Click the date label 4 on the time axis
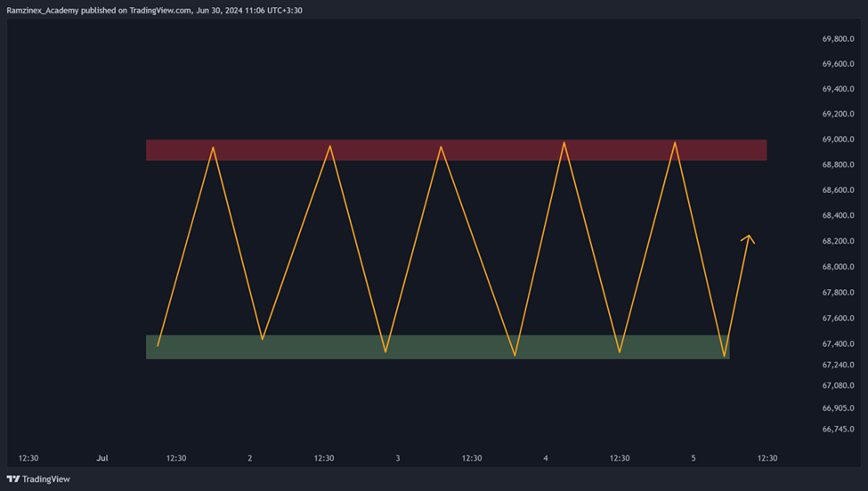This screenshot has width=868, height=491. coord(545,458)
